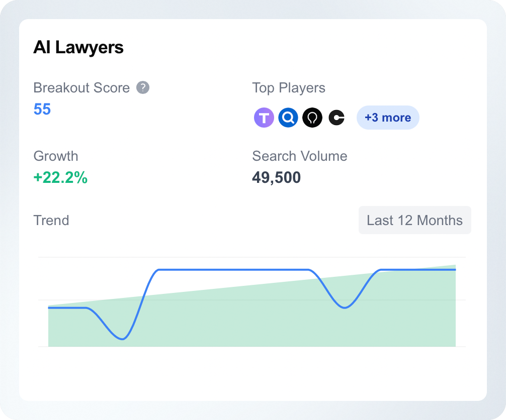
Task: Select the Search Volume label
Action: pyautogui.click(x=299, y=156)
